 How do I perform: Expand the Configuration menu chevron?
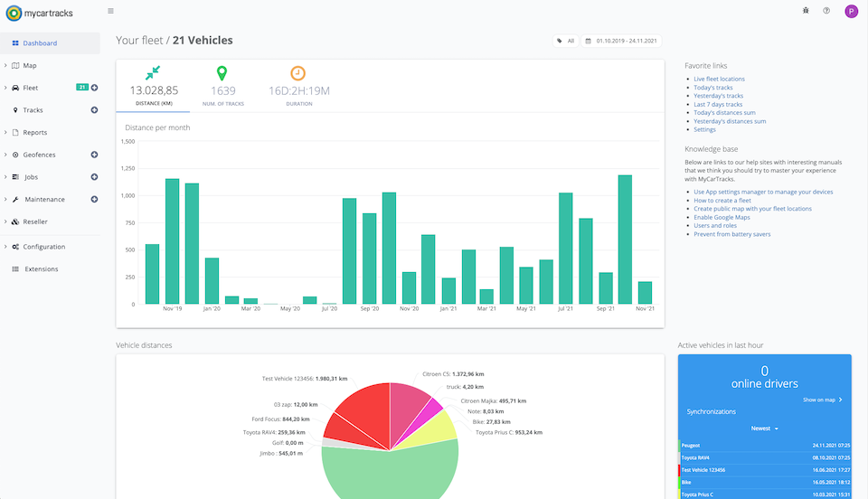5,247
